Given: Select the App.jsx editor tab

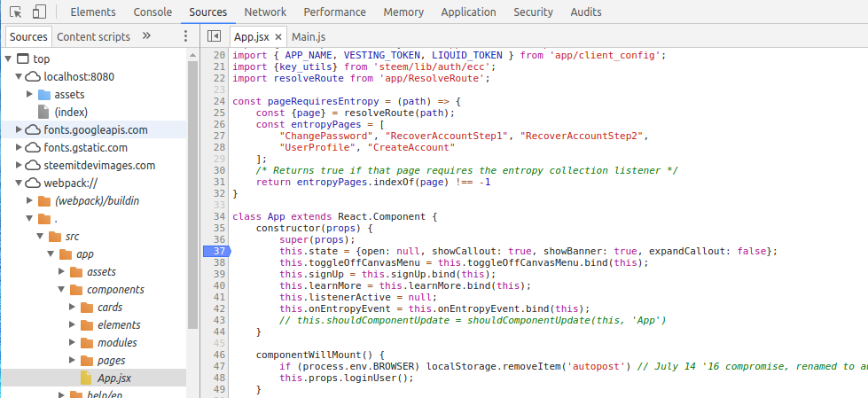Looking at the screenshot, I should point(251,37).
